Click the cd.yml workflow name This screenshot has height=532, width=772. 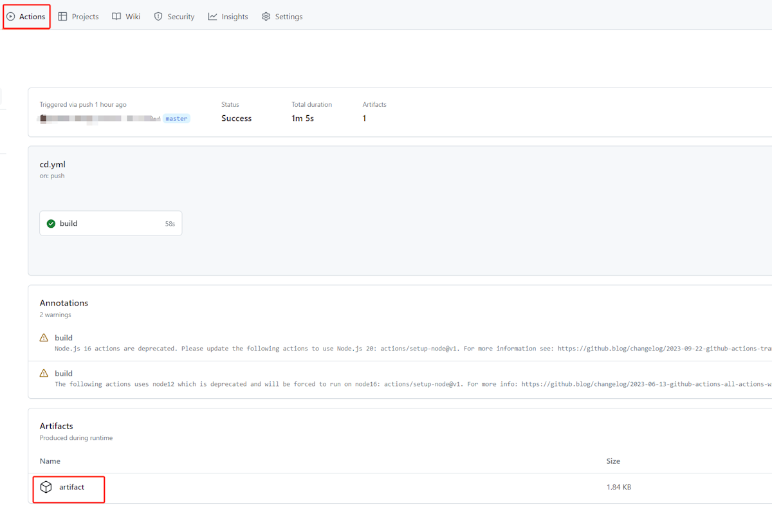pos(52,164)
